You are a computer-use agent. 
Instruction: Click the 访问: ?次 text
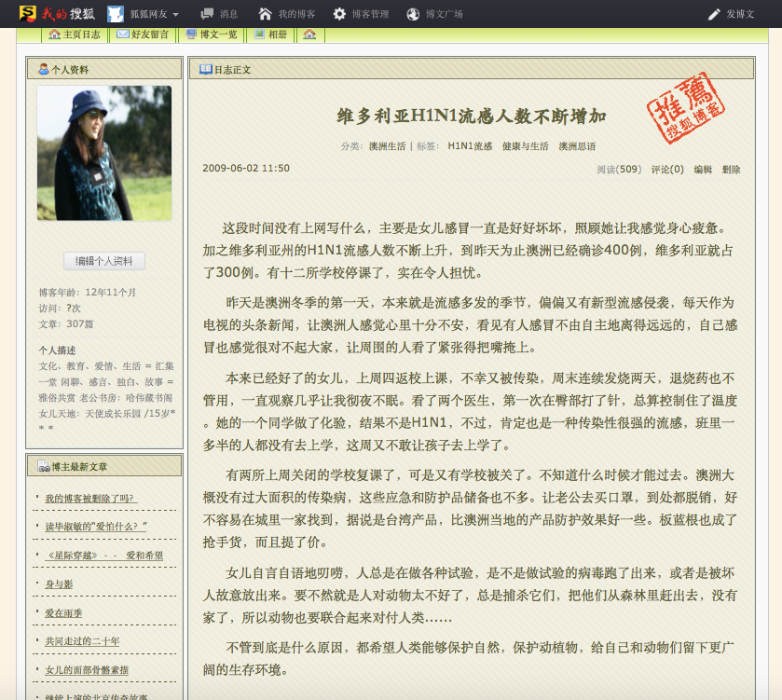[60, 309]
